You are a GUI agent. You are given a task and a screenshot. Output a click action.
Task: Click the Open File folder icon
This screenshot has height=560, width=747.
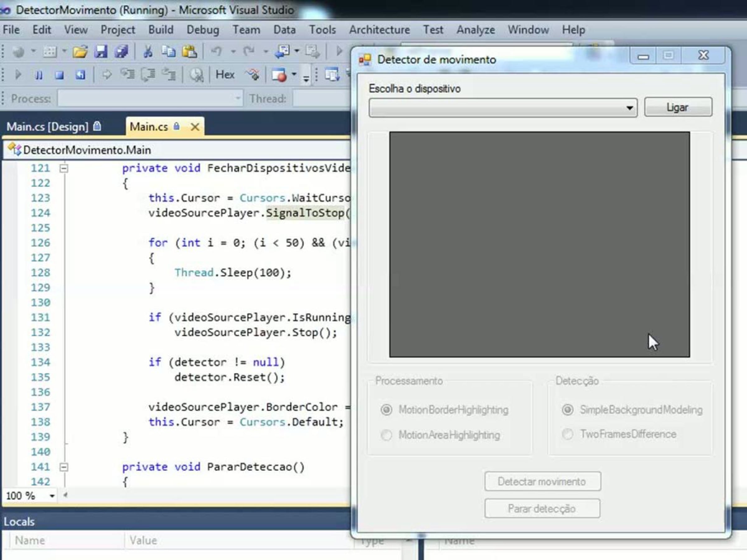click(80, 52)
